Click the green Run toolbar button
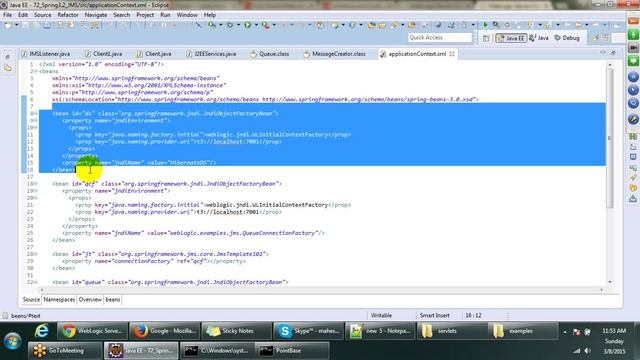The height and width of the screenshot is (360, 640). tap(248, 25)
